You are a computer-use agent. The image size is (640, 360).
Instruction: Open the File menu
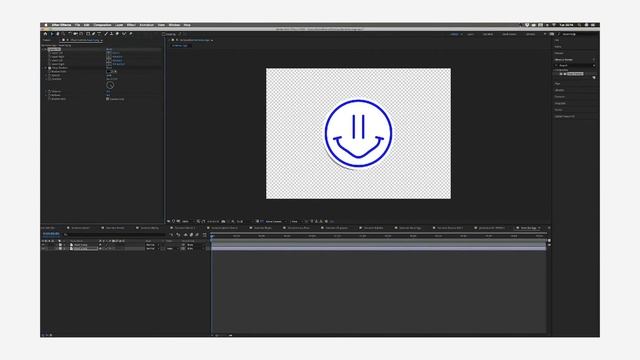coord(77,25)
